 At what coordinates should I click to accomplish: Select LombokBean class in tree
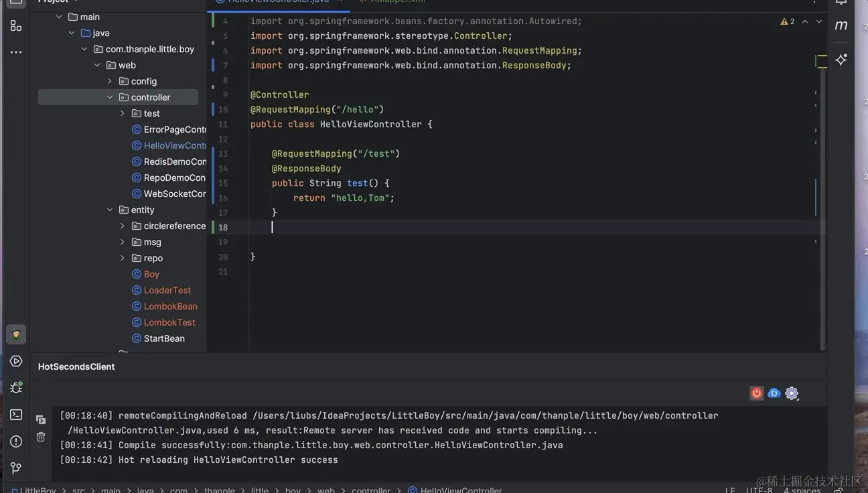171,306
